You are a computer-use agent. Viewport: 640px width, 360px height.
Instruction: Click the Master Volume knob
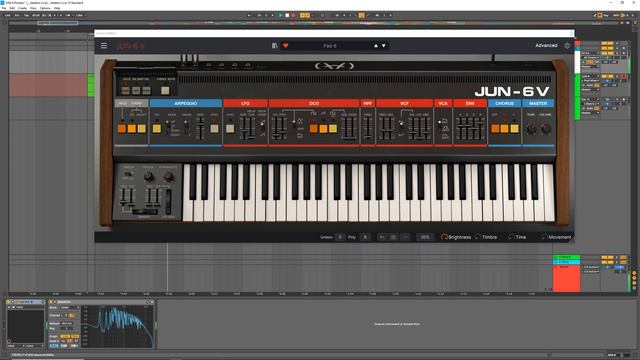coord(546,129)
